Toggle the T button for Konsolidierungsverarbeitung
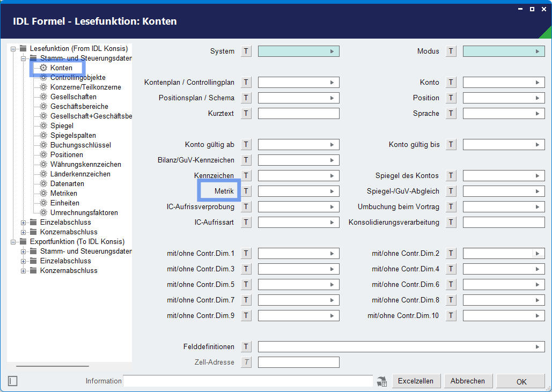The height and width of the screenshot is (392, 552). coord(451,222)
